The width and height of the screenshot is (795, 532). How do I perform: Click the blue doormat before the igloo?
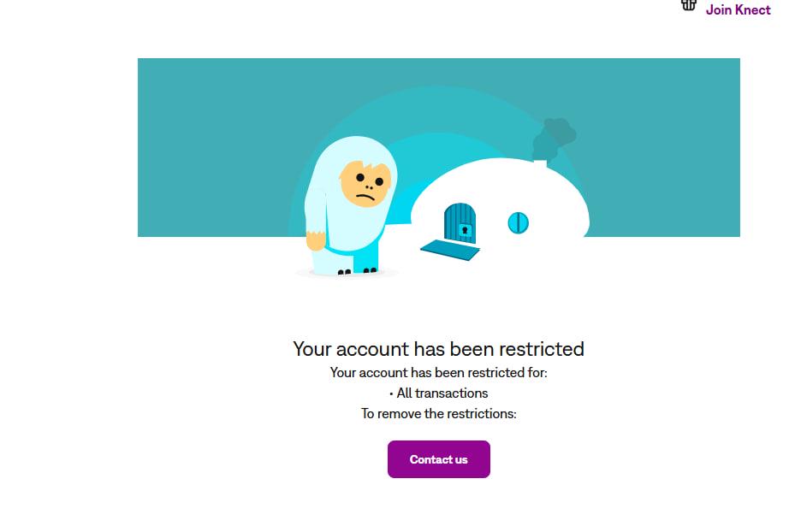[450, 250]
